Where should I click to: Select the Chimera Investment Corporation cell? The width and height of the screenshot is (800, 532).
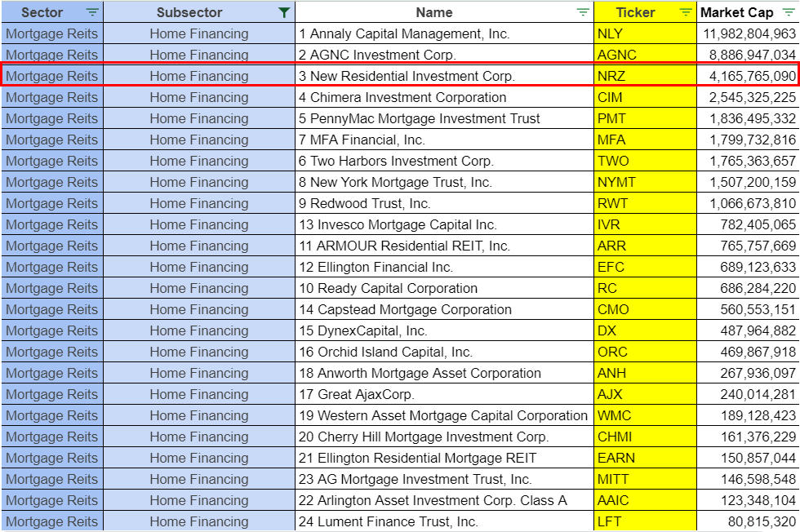pos(444,97)
